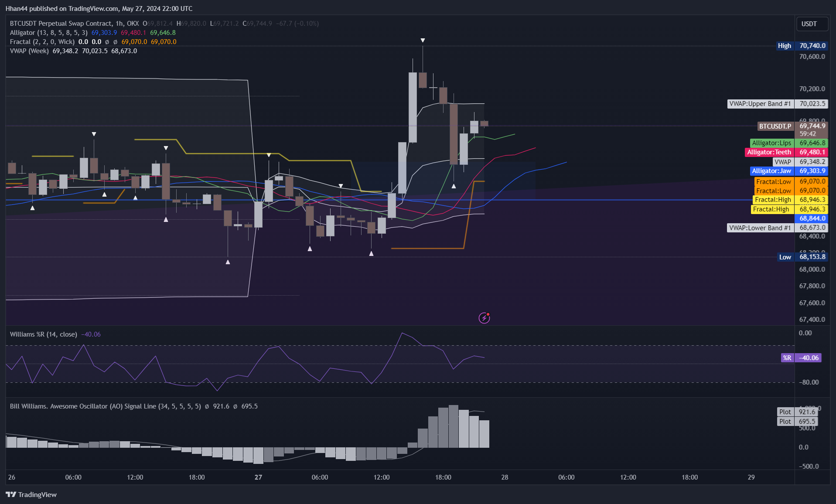The height and width of the screenshot is (504, 836).
Task: Click the High 70,740.0 price label
Action: pos(802,46)
